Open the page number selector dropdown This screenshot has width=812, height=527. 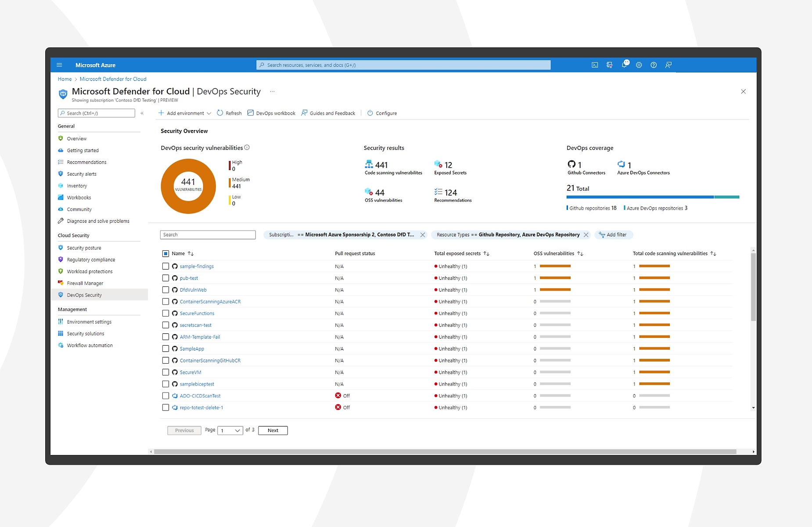point(230,430)
